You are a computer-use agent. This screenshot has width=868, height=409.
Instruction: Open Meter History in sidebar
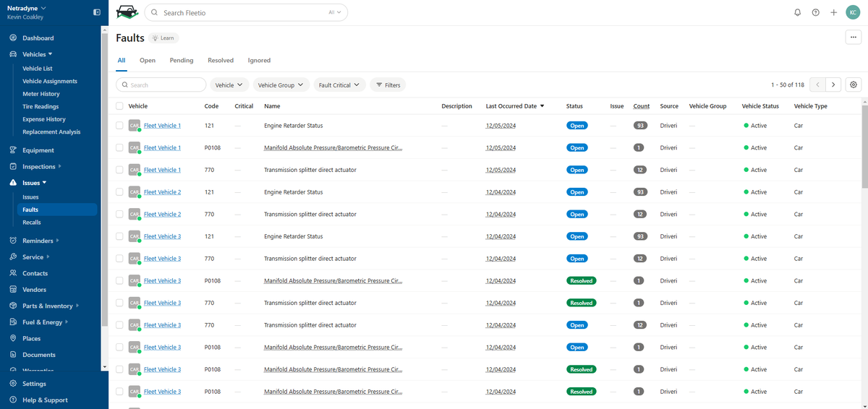pyautogui.click(x=41, y=94)
